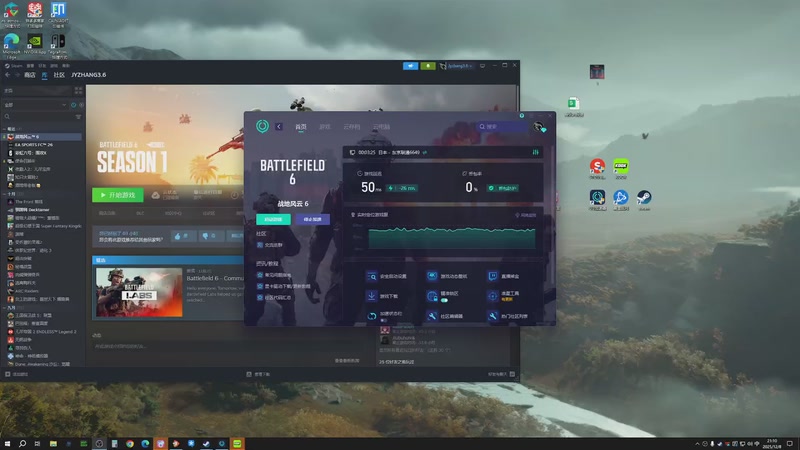
Task: Open NVIDIA App desktop shortcut
Action: [x=35, y=43]
